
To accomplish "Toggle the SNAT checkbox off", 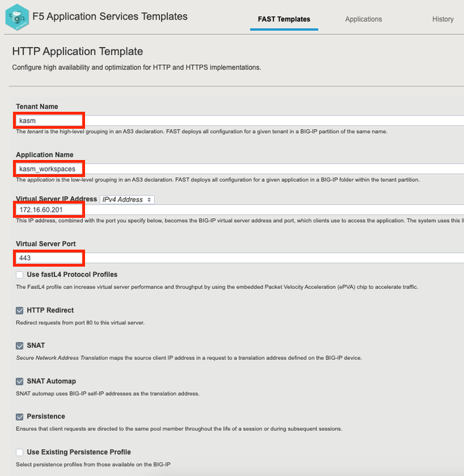I will click(20, 346).
